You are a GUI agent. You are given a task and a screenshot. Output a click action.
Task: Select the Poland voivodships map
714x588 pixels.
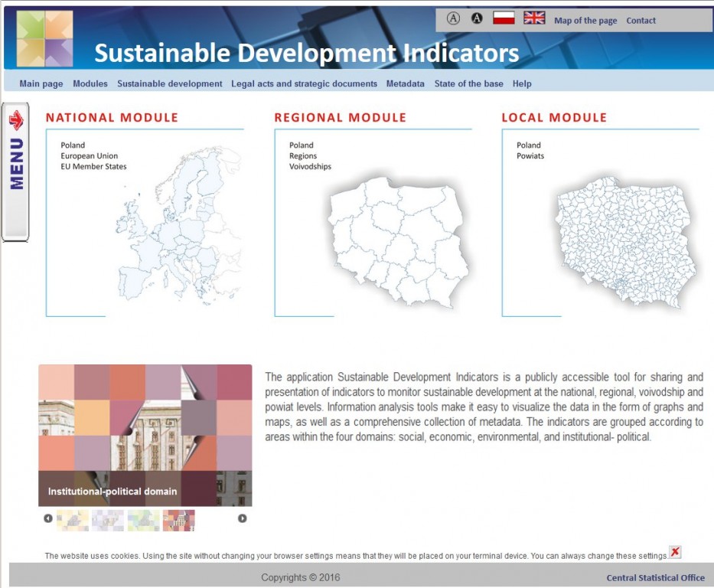point(397,241)
